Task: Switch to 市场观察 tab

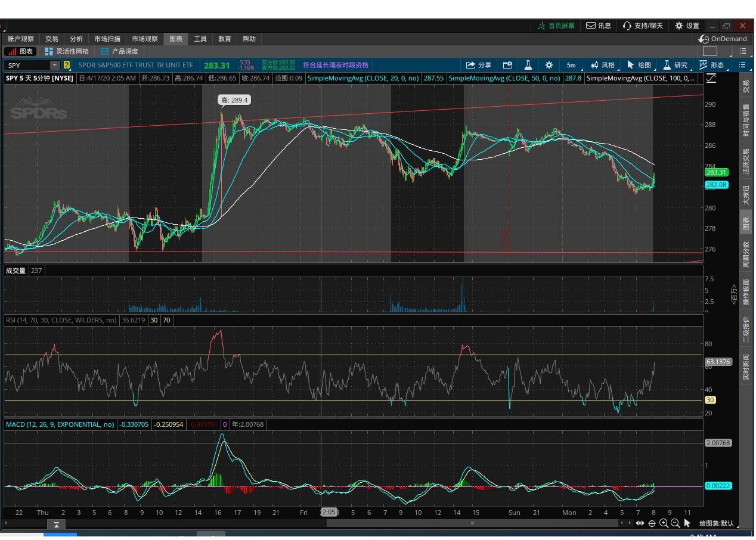Action: (x=145, y=39)
